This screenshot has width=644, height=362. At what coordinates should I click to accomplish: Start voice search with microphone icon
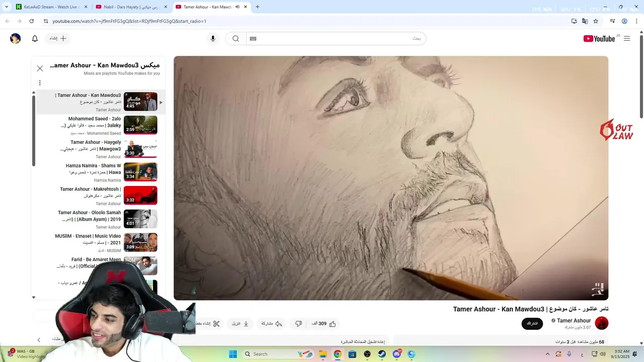click(213, 39)
